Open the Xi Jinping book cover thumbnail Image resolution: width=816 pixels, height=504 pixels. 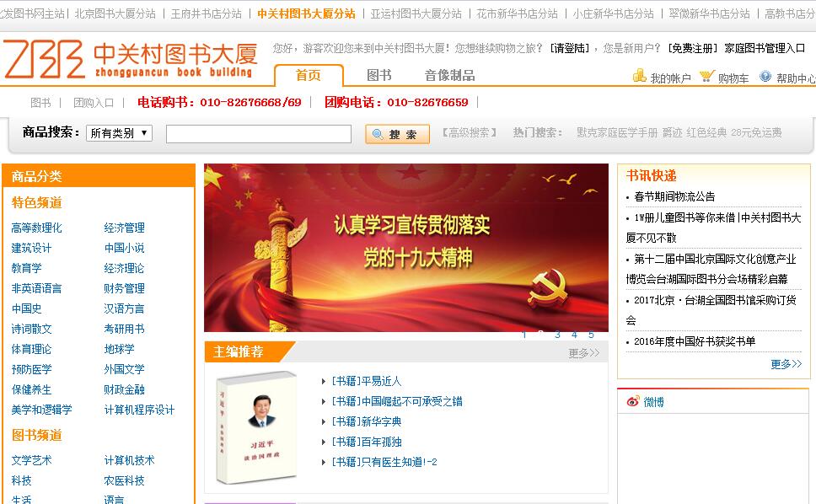256,427
